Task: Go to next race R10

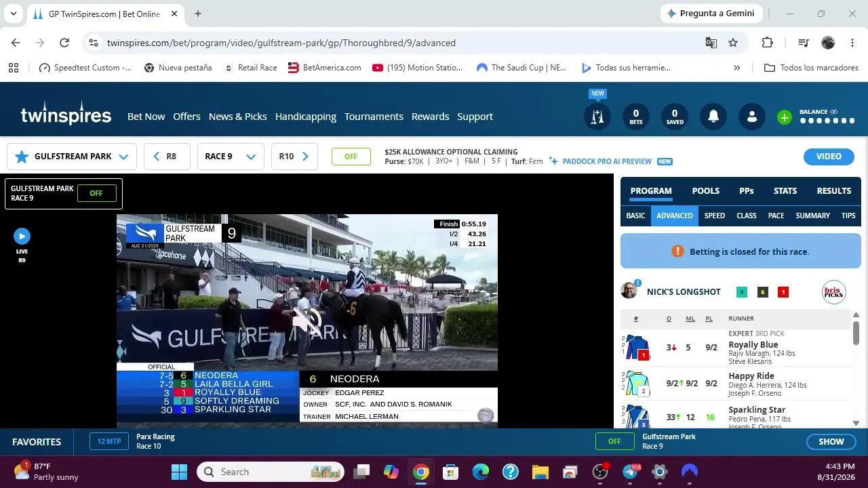Action: [294, 157]
